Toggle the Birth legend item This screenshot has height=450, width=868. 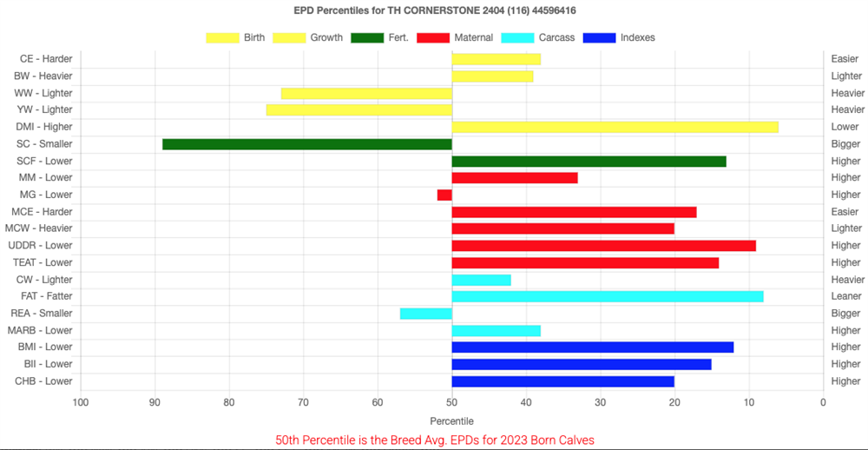[235, 37]
